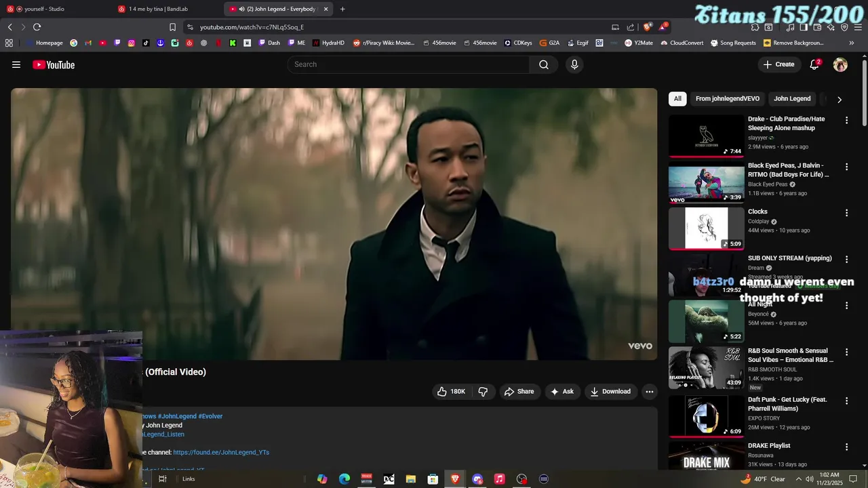Show more filter chips with right chevron
Viewport: 868px width, 488px height.
pyautogui.click(x=840, y=100)
